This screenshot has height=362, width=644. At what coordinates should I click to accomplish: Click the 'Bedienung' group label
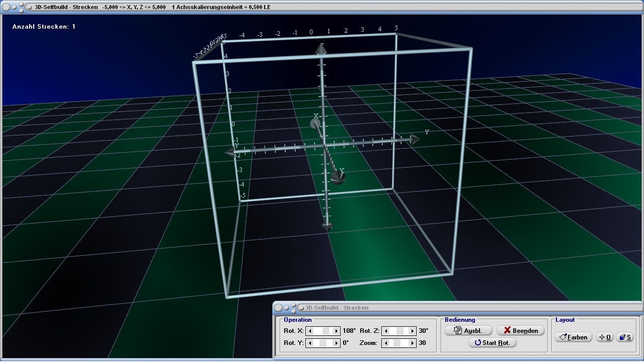tap(460, 320)
